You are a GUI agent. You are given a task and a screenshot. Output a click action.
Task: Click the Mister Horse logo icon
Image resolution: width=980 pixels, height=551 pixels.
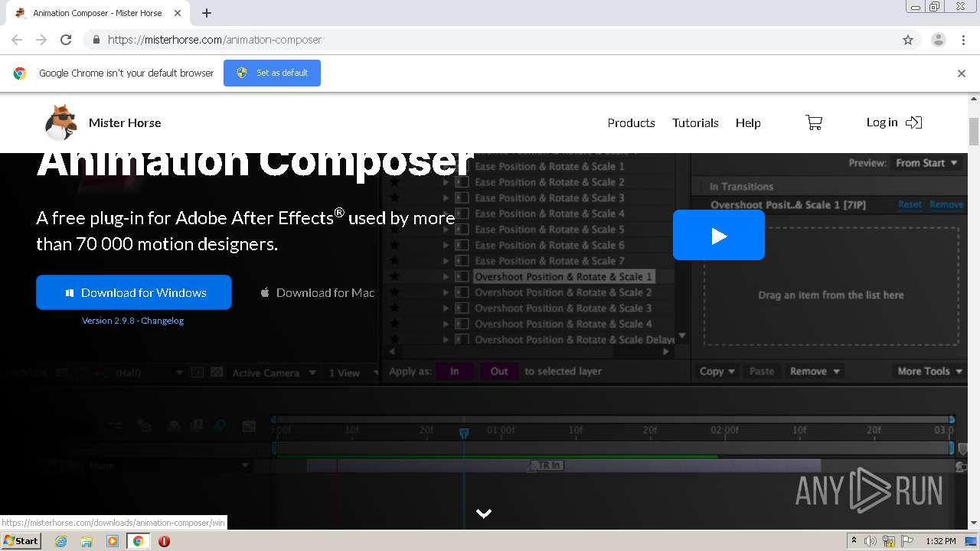coord(61,122)
